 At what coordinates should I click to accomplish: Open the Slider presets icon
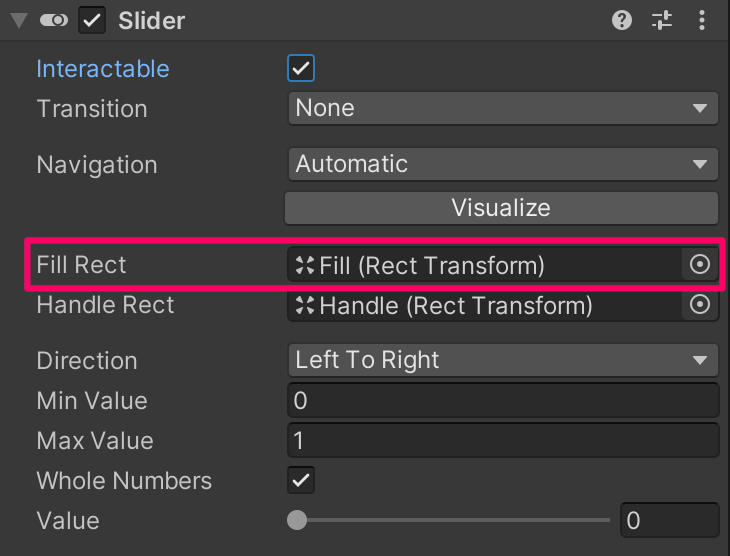pyautogui.click(x=662, y=20)
